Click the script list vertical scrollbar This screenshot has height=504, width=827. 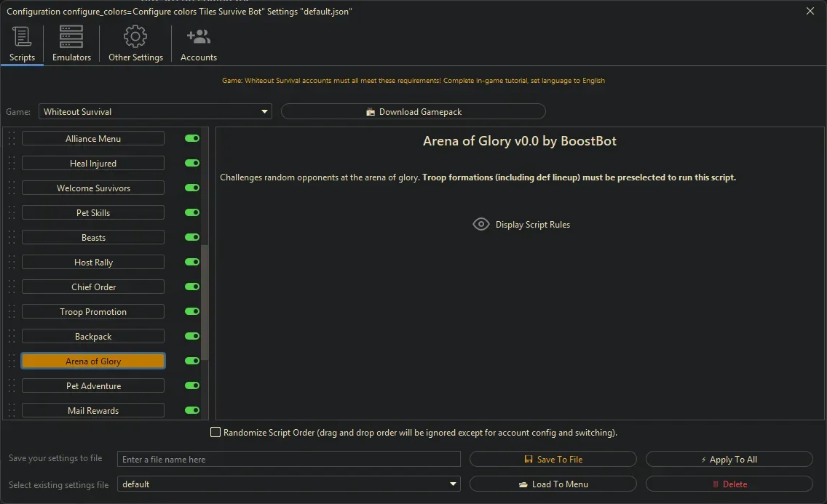(205, 302)
